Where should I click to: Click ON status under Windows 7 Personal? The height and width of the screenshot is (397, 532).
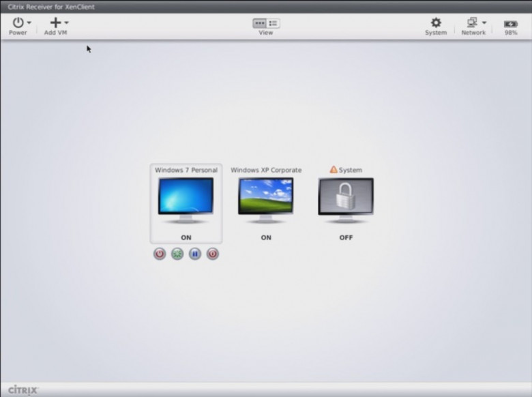coord(186,237)
